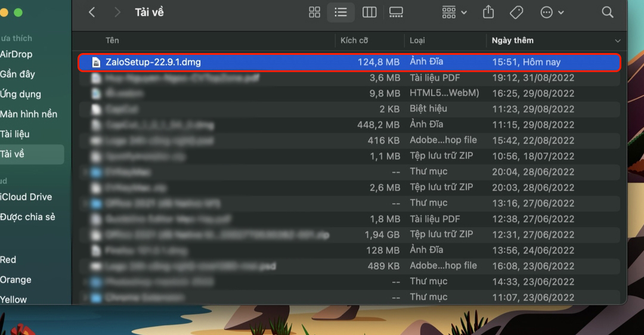The image size is (644, 335).
Task: Go back in Finder history
Action: [x=92, y=13]
